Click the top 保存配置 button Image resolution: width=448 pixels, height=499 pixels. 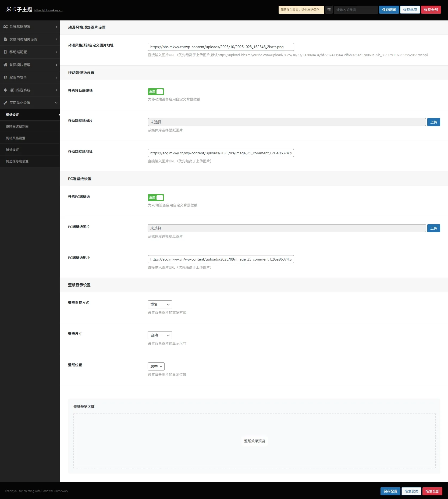pos(389,10)
